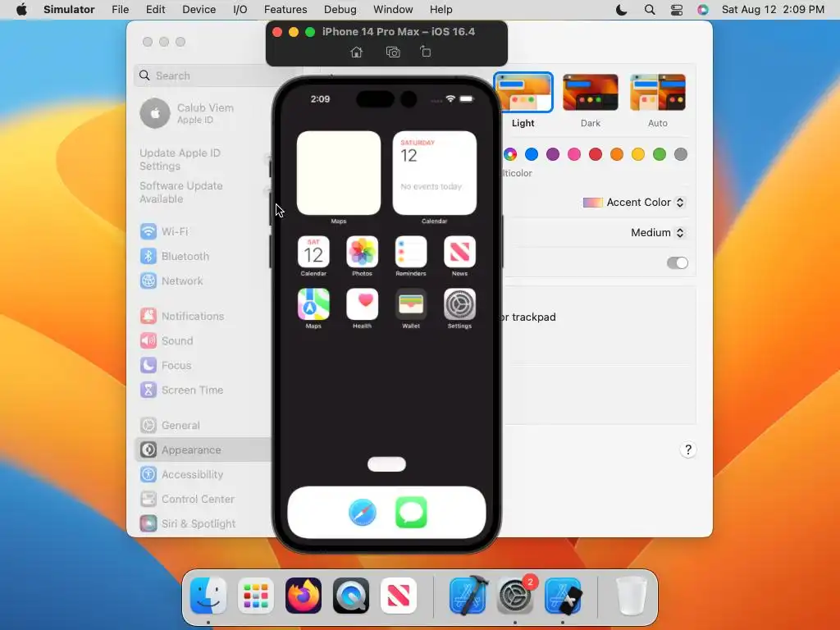Screen dimensions: 840x630
Task: Tap the search pill on the iPhone home screen
Action: [387, 464]
